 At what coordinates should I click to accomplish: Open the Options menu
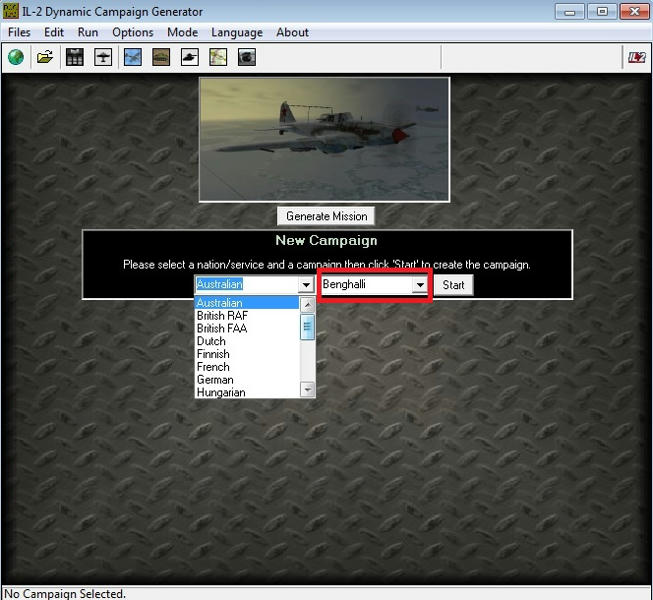(x=133, y=32)
